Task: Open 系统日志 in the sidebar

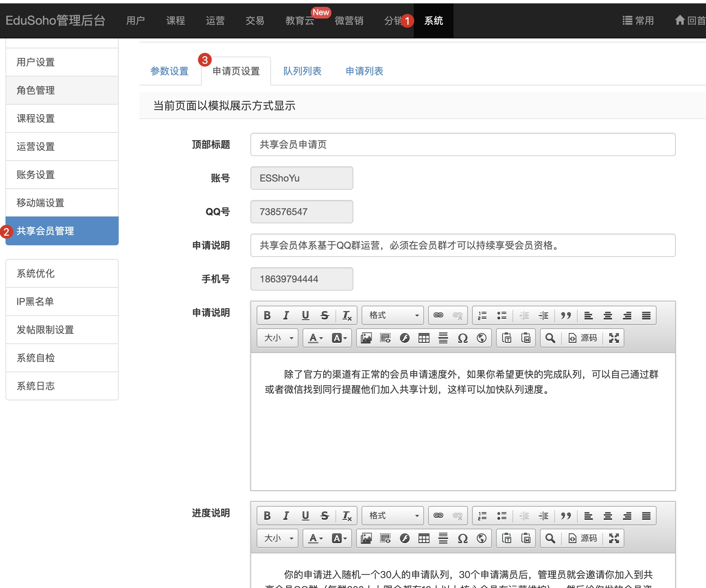Action: coord(36,386)
